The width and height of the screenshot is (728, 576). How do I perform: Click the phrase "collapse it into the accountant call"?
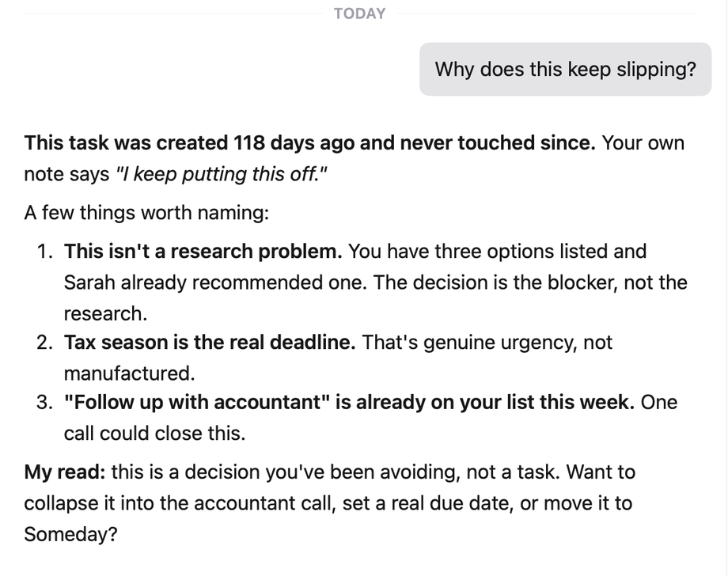pyautogui.click(x=180, y=503)
